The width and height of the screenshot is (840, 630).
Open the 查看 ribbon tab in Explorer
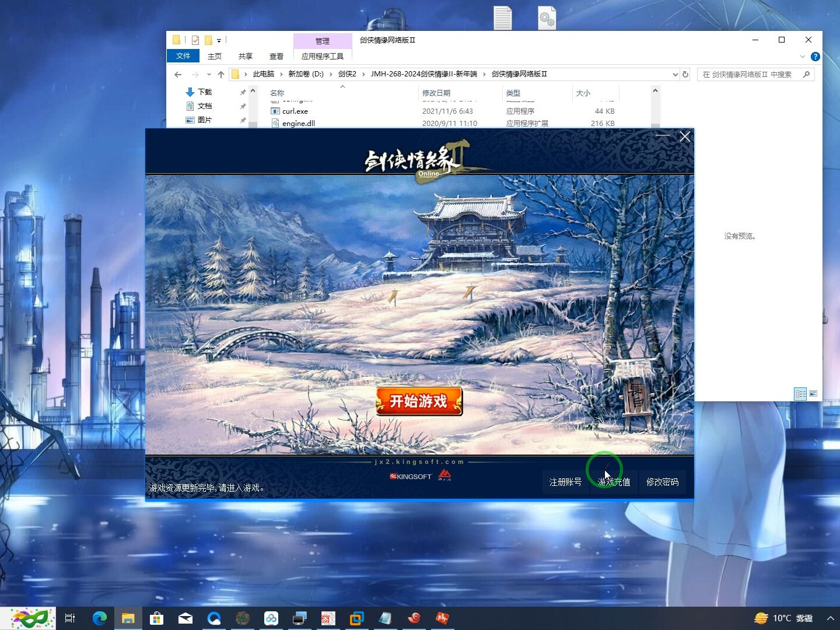(276, 56)
